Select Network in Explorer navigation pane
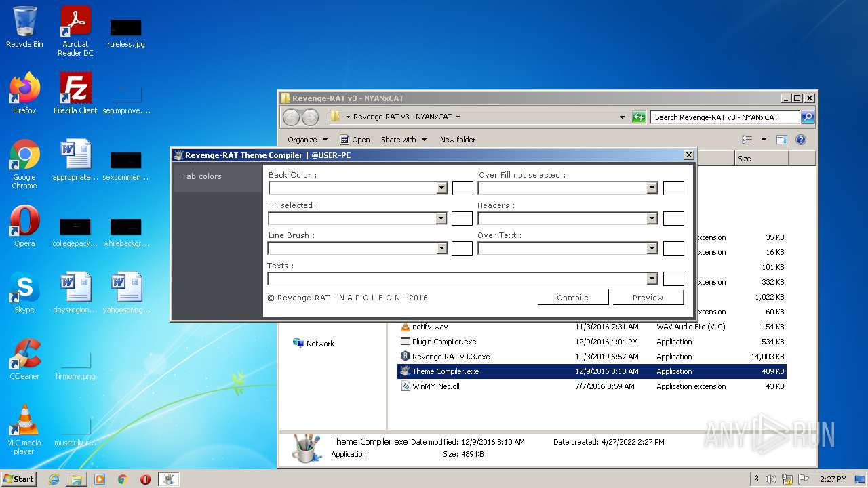The image size is (868, 488). point(313,344)
